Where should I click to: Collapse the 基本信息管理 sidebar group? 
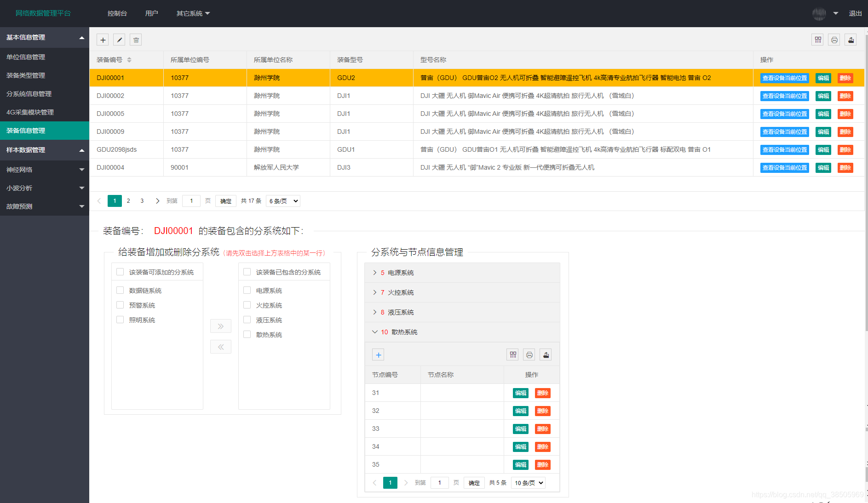[45, 37]
